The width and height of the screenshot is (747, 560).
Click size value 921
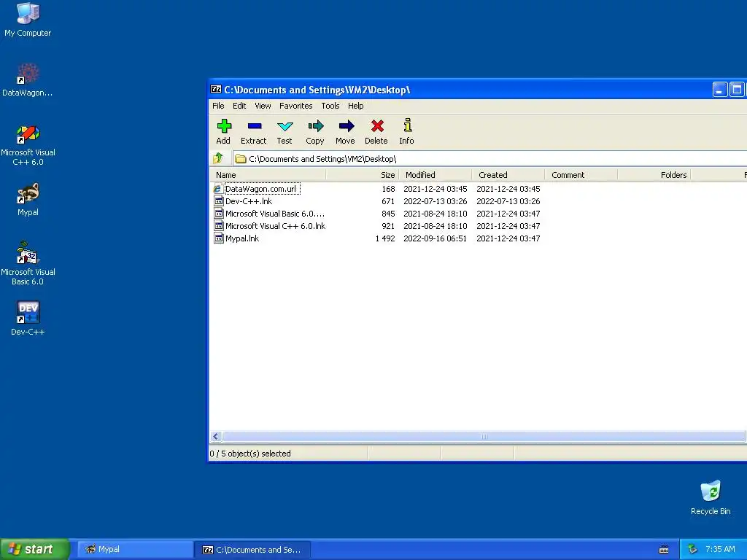[x=388, y=226]
